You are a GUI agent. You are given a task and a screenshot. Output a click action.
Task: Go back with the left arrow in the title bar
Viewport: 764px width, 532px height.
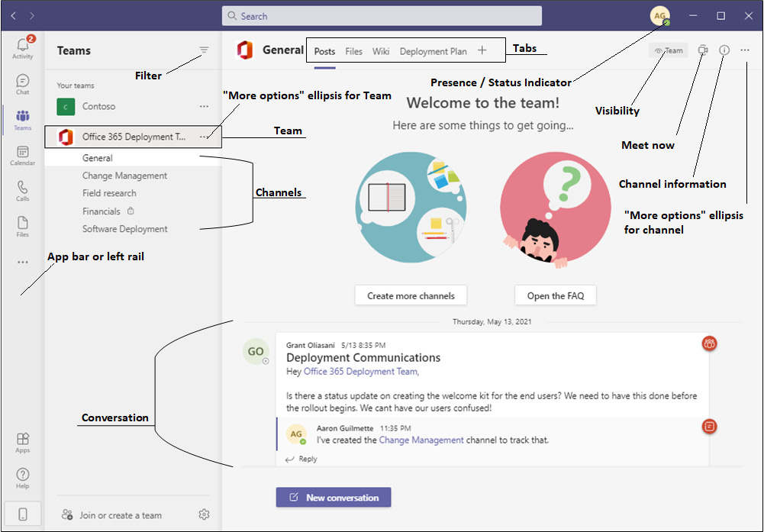click(x=14, y=16)
